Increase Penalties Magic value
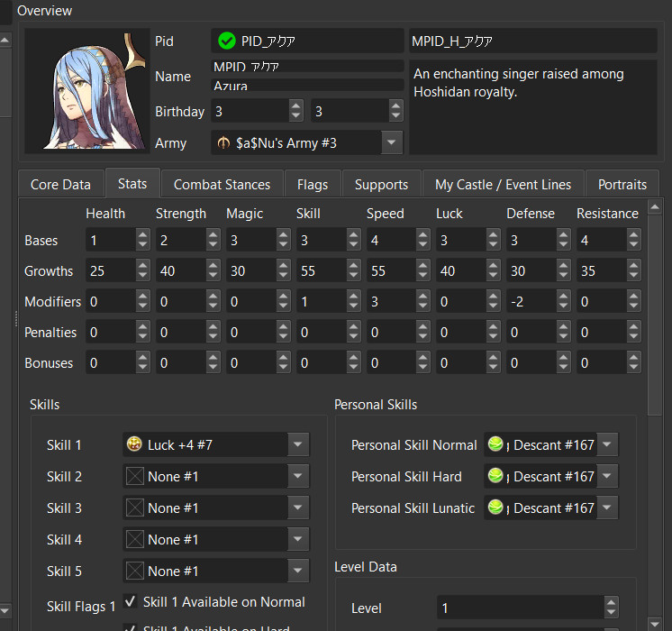 [283, 327]
